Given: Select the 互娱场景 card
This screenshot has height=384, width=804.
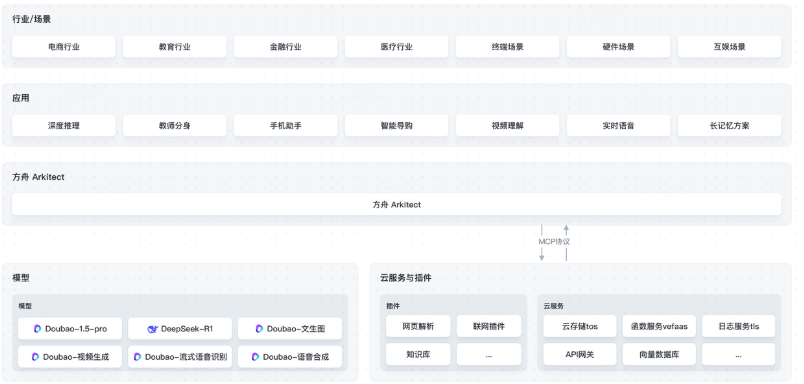Looking at the screenshot, I should [730, 47].
